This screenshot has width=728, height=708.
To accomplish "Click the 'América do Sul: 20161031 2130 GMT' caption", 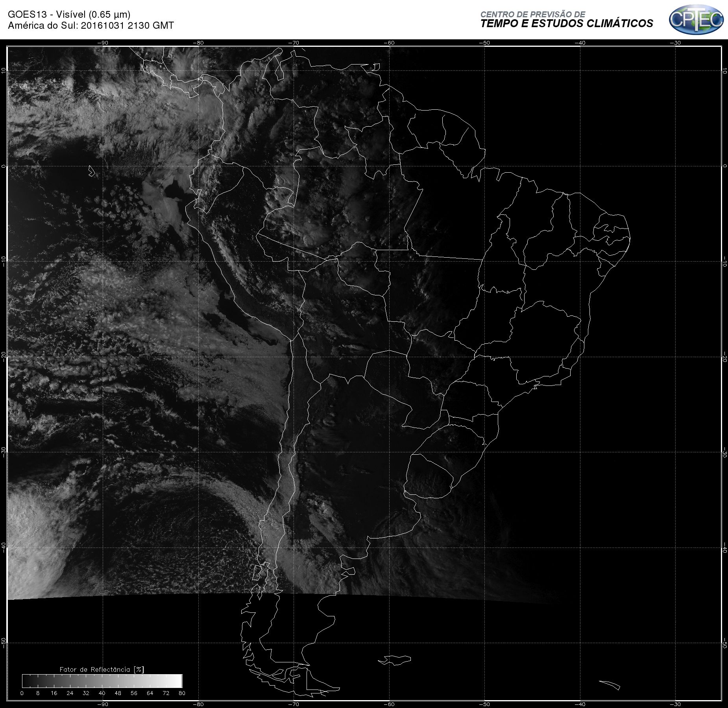I will pyautogui.click(x=91, y=26).
